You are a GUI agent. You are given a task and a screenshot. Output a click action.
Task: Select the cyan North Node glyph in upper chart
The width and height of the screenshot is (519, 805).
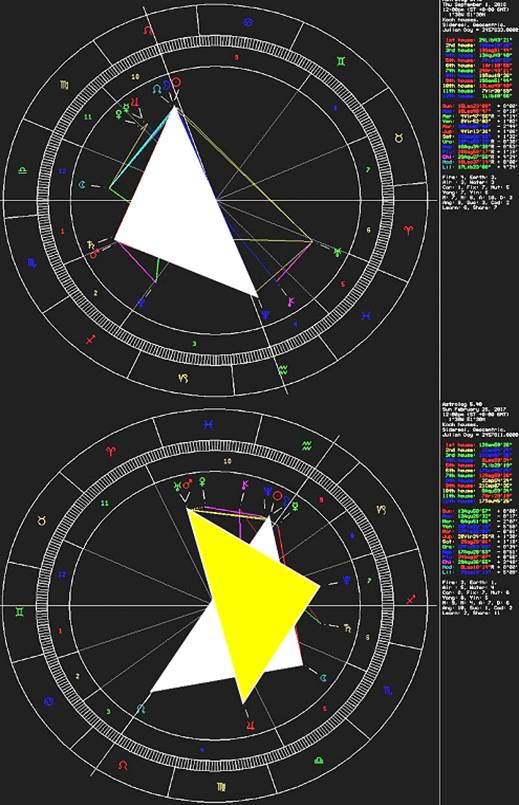pyautogui.click(x=157, y=89)
